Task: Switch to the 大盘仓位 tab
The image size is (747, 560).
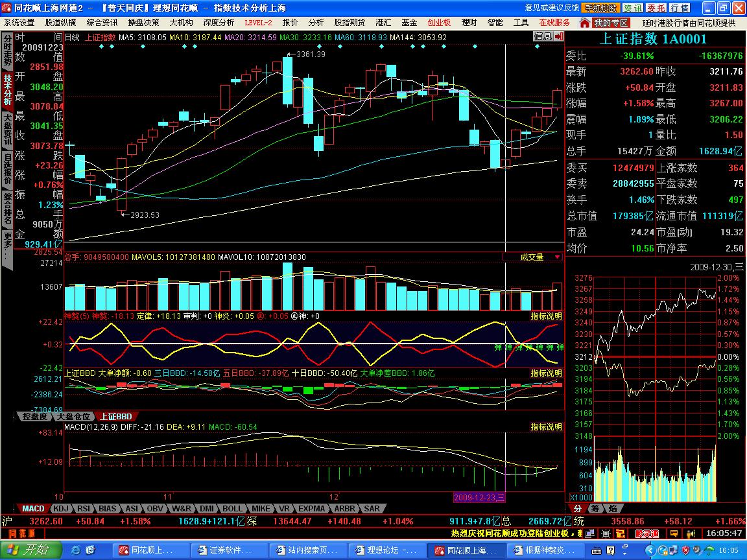Action: point(73,417)
